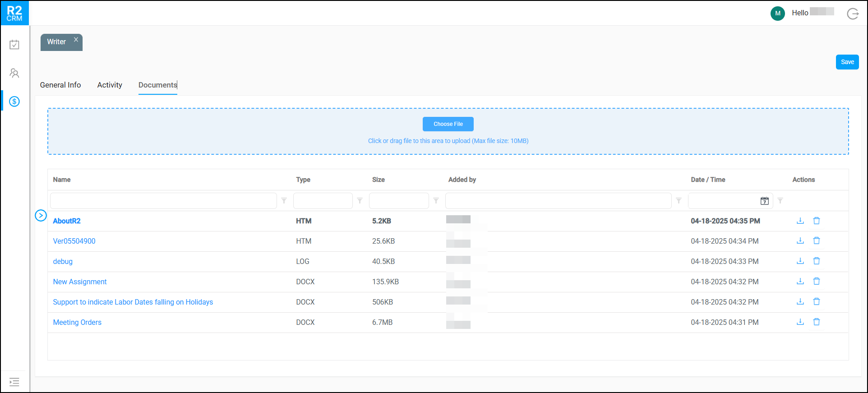Expand the side panel arrow button

[41, 216]
